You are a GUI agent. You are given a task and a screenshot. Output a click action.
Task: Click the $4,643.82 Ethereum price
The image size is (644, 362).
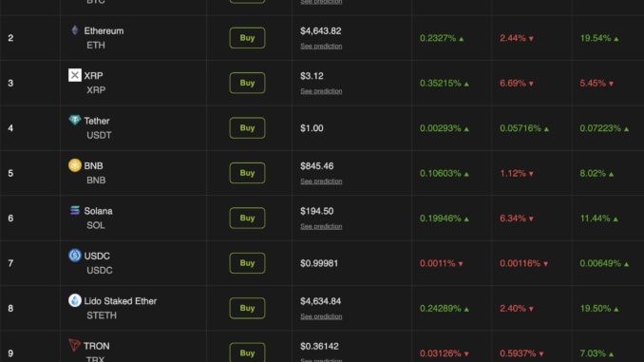[x=321, y=30]
